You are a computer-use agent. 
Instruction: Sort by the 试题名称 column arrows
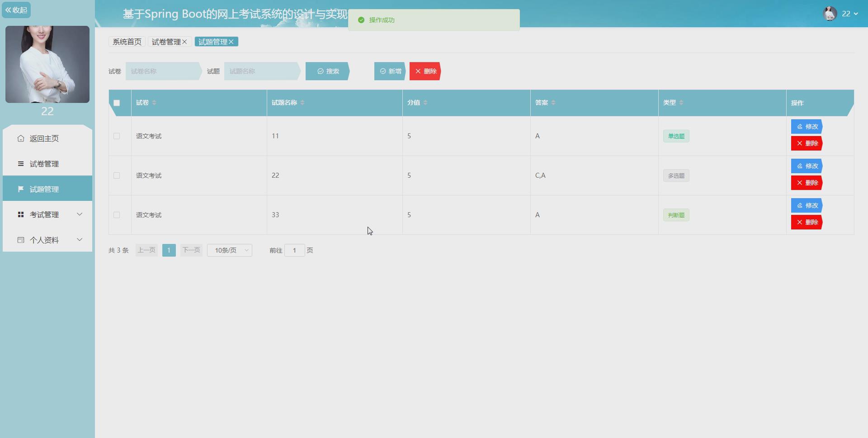click(x=302, y=103)
